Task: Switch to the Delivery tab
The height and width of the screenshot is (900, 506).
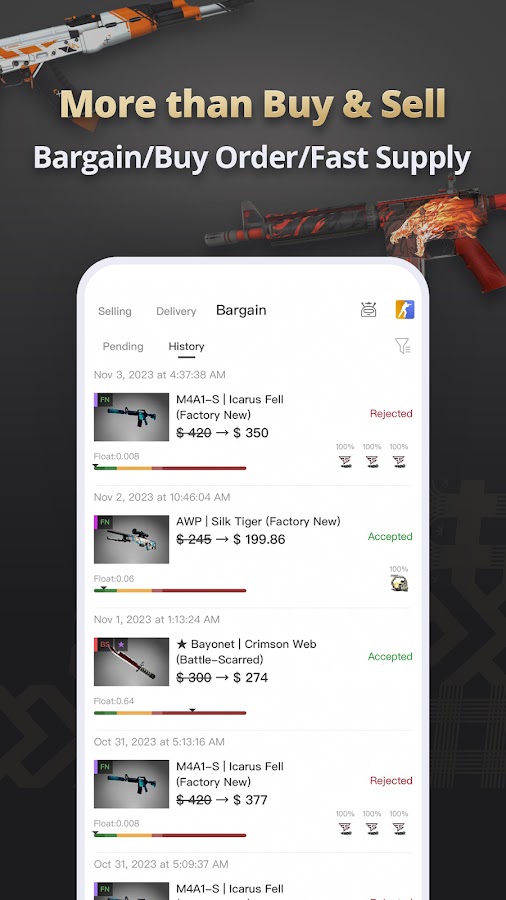Action: pos(176,311)
